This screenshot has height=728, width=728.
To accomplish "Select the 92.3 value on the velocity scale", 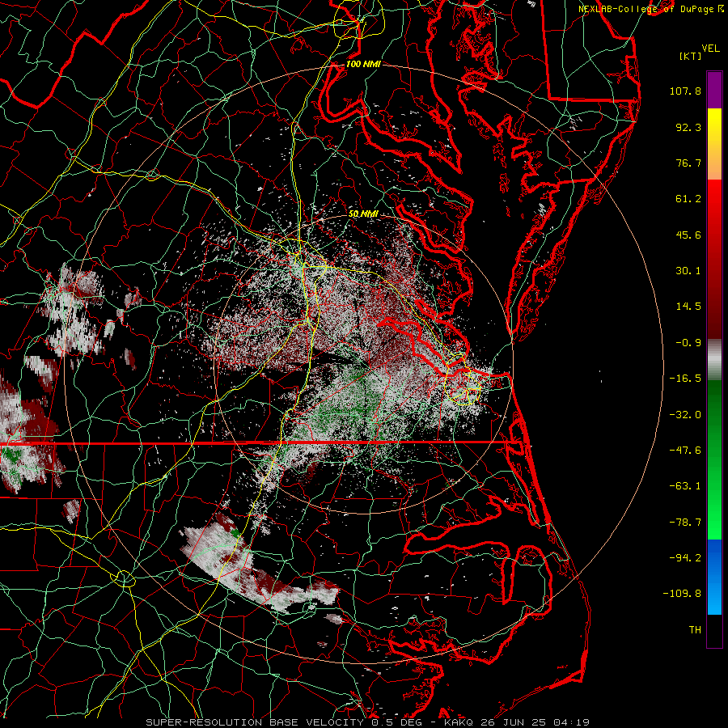I will (x=688, y=127).
